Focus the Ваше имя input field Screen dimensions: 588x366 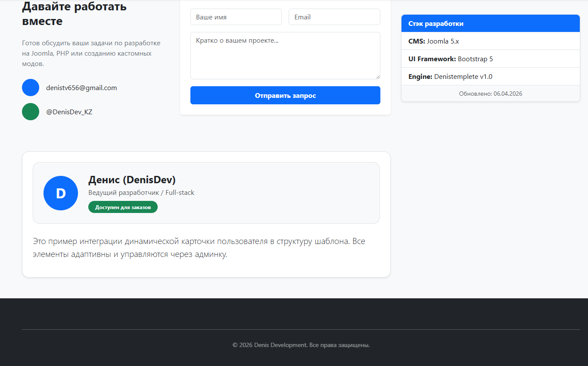tap(236, 17)
